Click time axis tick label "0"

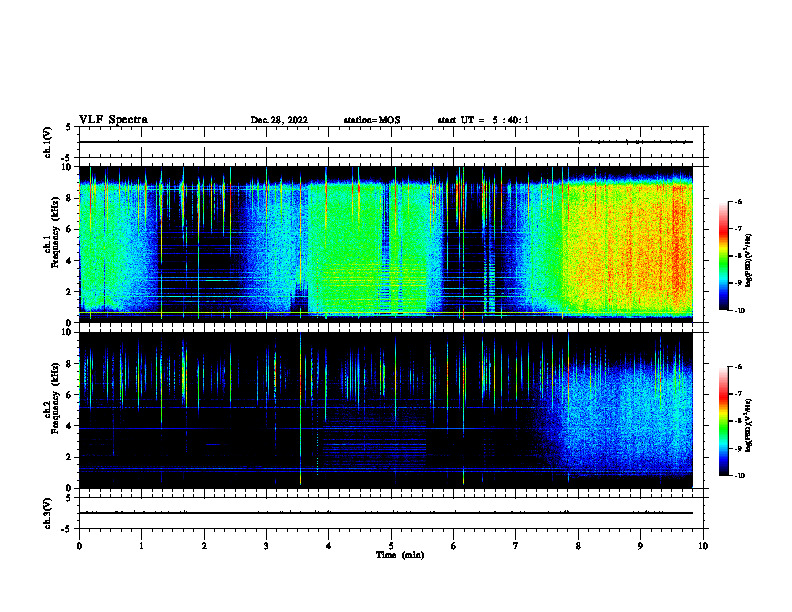[x=79, y=546]
